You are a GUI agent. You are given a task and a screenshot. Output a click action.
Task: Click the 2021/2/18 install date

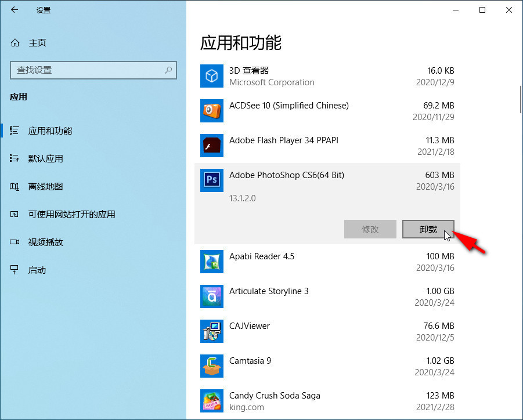pyautogui.click(x=436, y=152)
